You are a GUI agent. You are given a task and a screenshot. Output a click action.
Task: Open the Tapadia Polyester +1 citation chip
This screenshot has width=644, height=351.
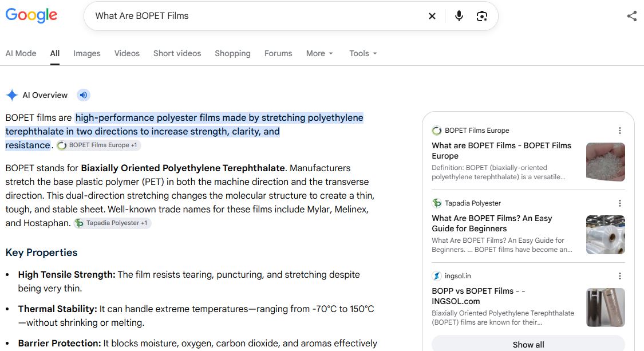113,223
